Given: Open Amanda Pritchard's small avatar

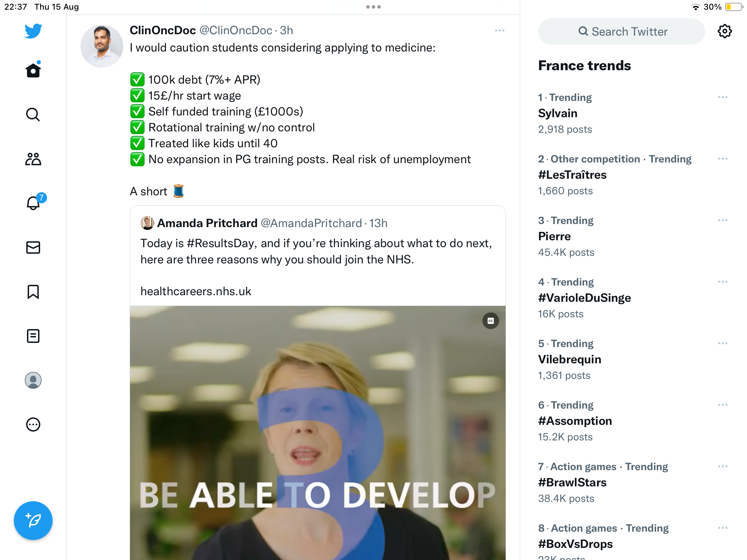Looking at the screenshot, I should pos(147,223).
